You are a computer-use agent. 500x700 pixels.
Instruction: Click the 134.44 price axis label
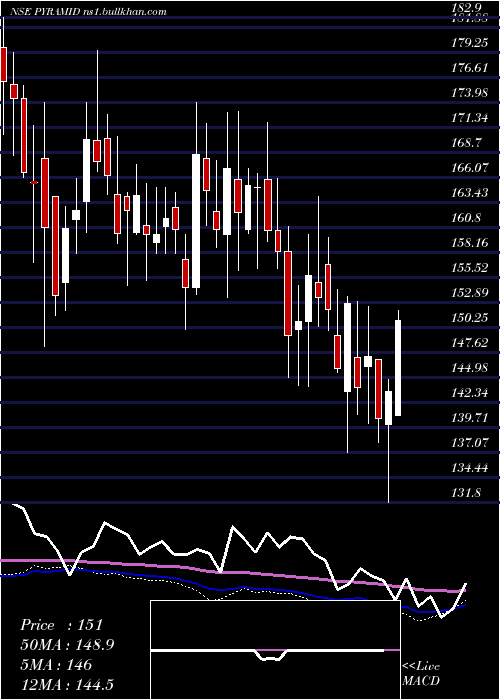469,468
